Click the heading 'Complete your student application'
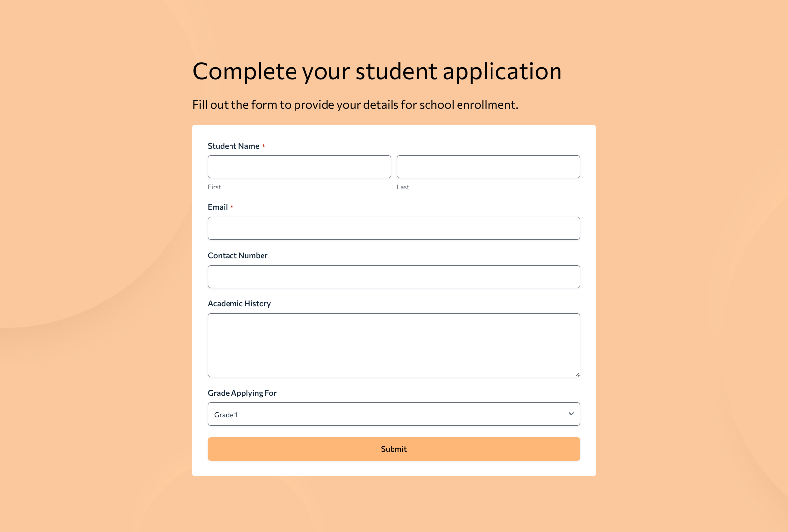Image resolution: width=788 pixels, height=532 pixels. (x=377, y=71)
